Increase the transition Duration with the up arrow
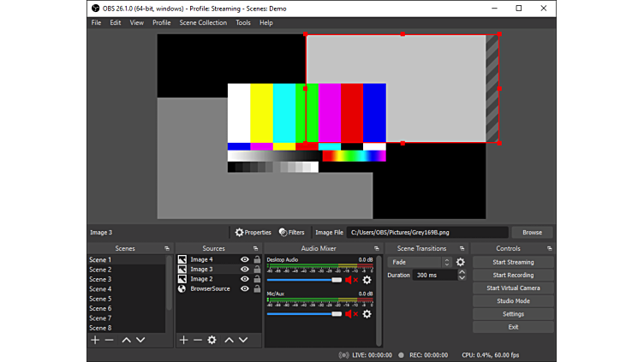 [x=462, y=272]
